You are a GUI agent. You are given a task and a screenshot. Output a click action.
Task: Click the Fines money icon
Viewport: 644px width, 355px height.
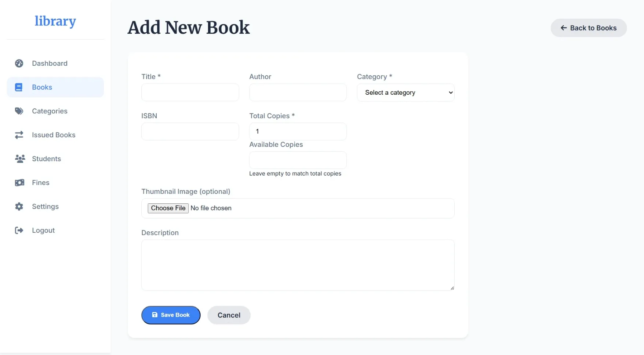click(x=19, y=182)
